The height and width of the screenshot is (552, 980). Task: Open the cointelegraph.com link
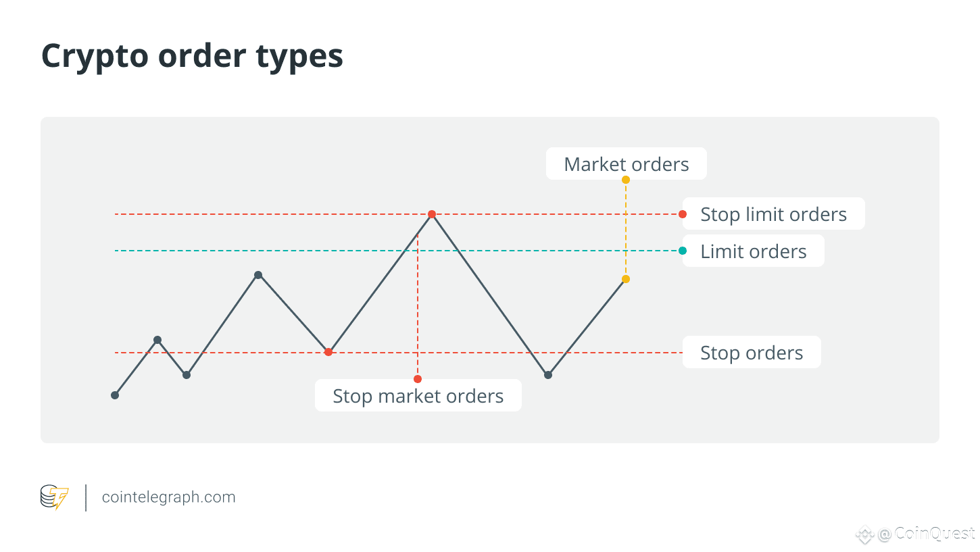click(169, 497)
